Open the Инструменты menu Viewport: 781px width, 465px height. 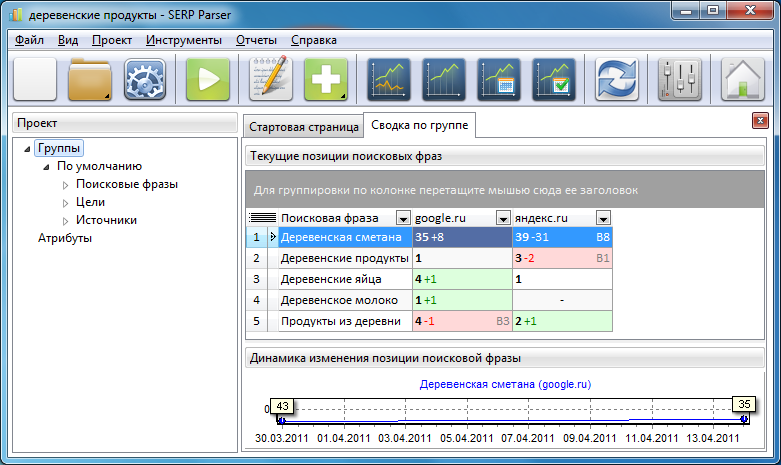(x=184, y=40)
